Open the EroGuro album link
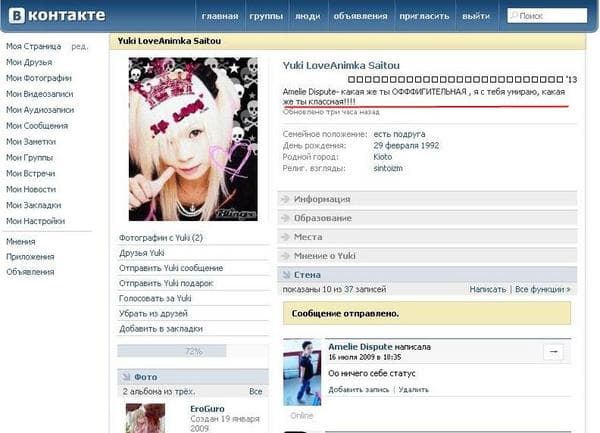Image resolution: width=600 pixels, height=433 pixels. pyautogui.click(x=207, y=409)
